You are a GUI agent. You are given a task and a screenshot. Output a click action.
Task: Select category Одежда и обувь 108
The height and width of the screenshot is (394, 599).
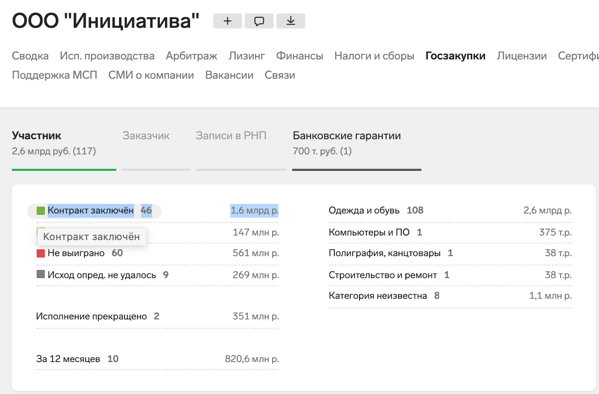click(x=376, y=210)
